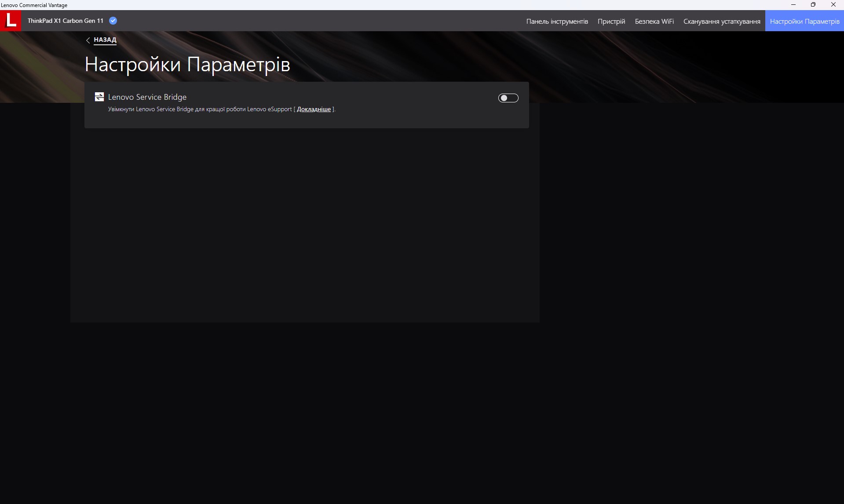Click the Lenovo Commercial Vantage title bar text
844x504 pixels.
pos(34,5)
